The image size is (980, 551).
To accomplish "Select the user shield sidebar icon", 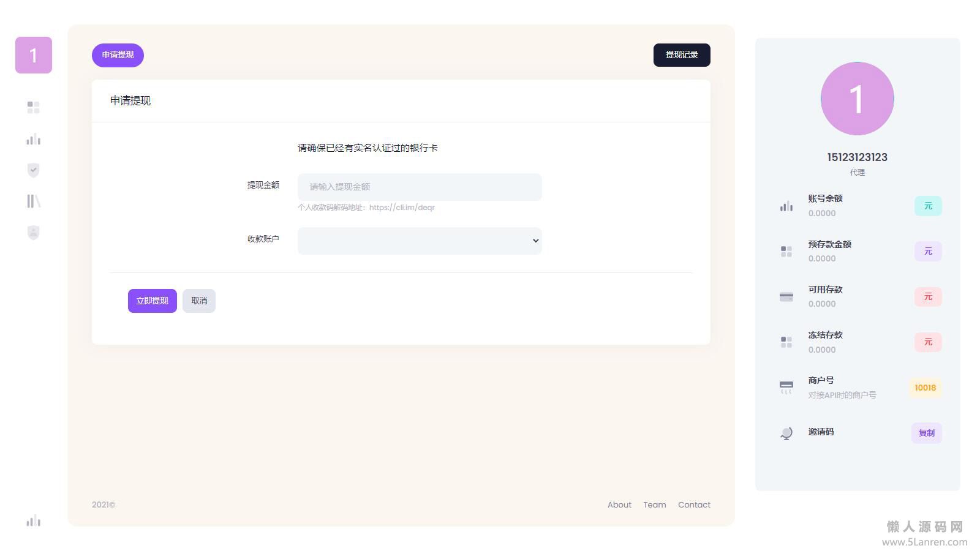I will click(x=34, y=233).
